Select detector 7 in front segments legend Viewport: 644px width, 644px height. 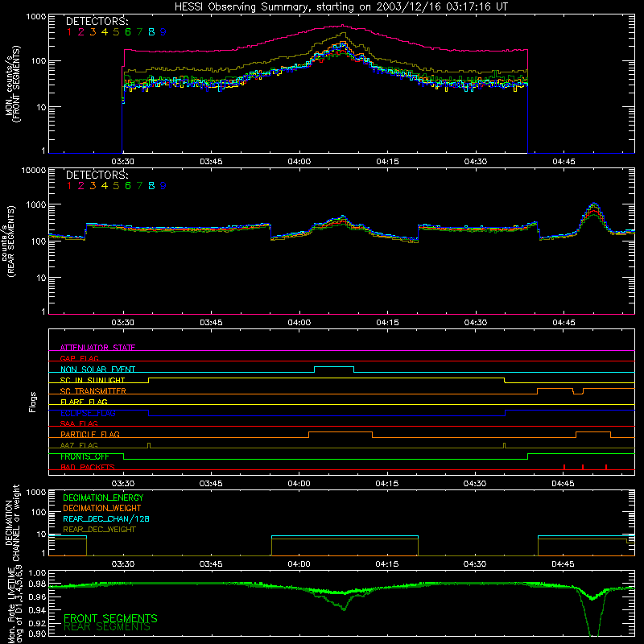pos(139,32)
